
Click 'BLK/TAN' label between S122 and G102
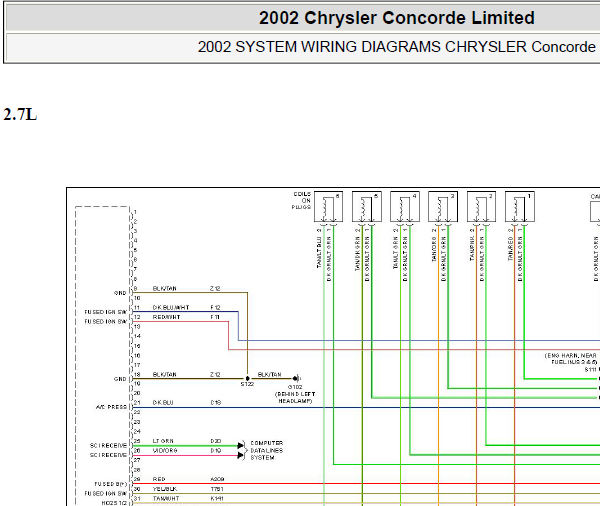click(269, 374)
